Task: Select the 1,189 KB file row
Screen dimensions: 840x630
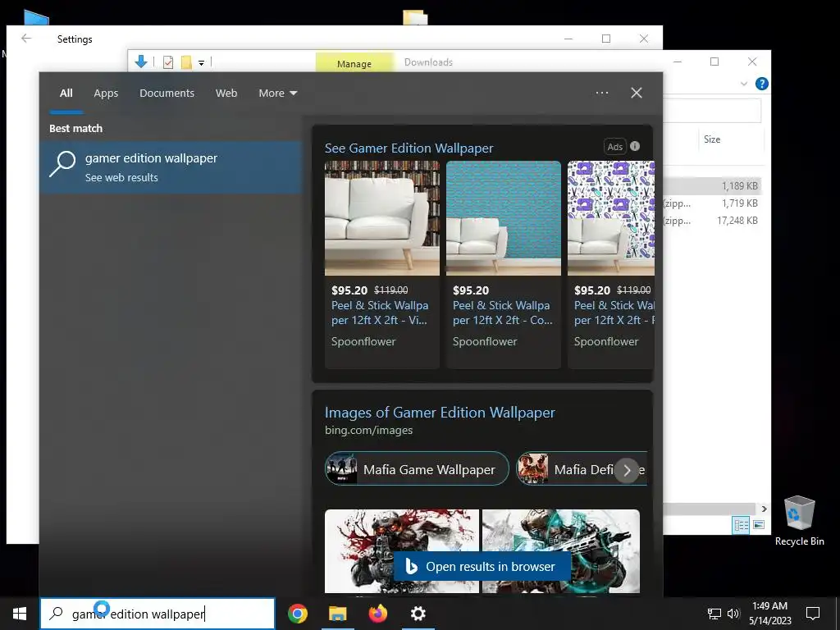Action: click(713, 186)
